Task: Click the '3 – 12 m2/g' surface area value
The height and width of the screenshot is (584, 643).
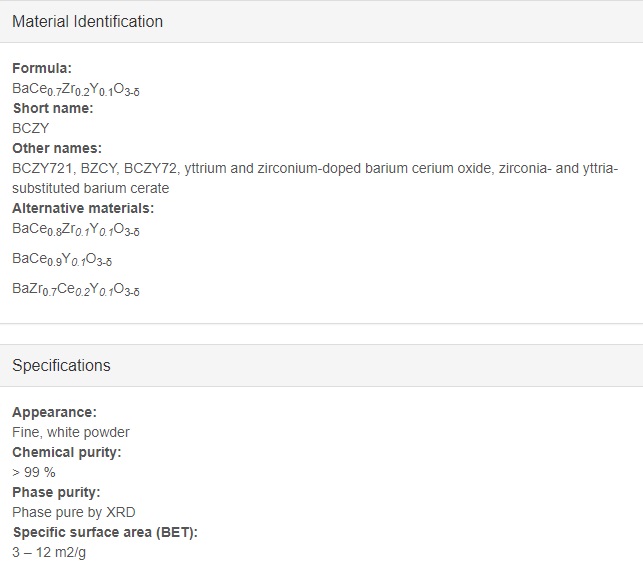Action: 49,552
